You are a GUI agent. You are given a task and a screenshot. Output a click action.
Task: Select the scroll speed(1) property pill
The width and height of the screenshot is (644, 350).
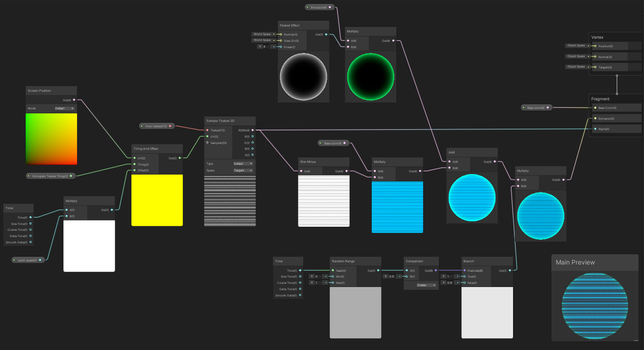[27, 260]
